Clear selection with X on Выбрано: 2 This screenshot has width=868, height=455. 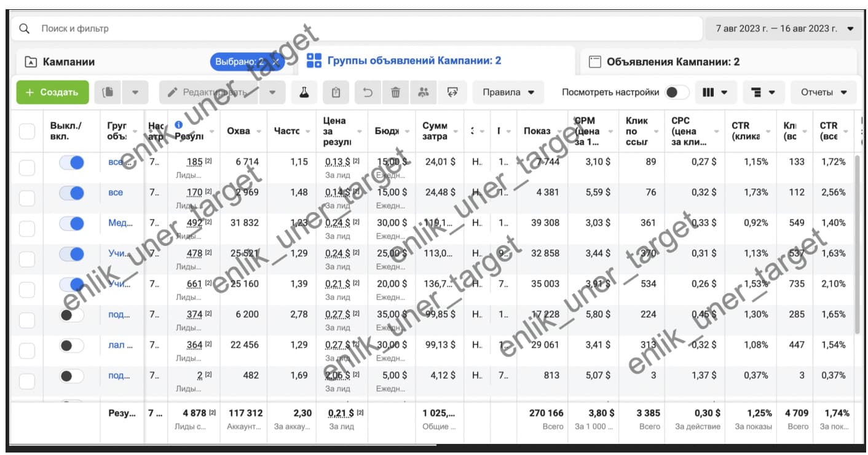(276, 61)
